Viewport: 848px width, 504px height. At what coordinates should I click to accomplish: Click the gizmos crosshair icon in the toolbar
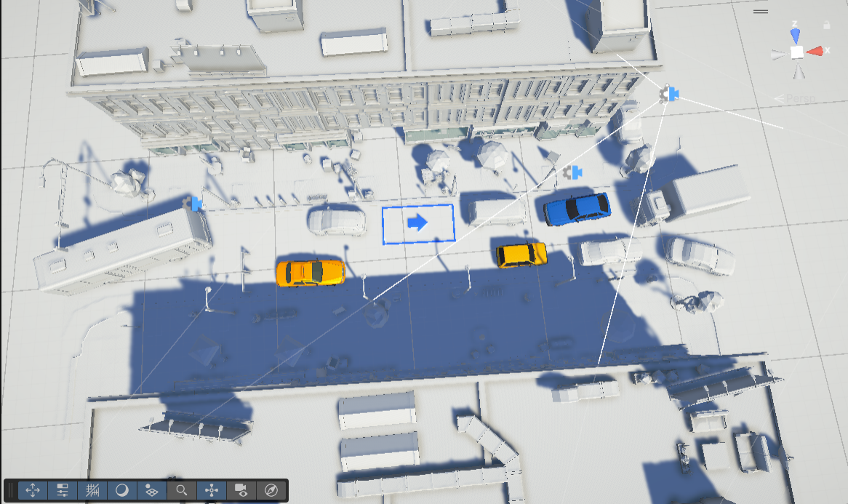[212, 490]
